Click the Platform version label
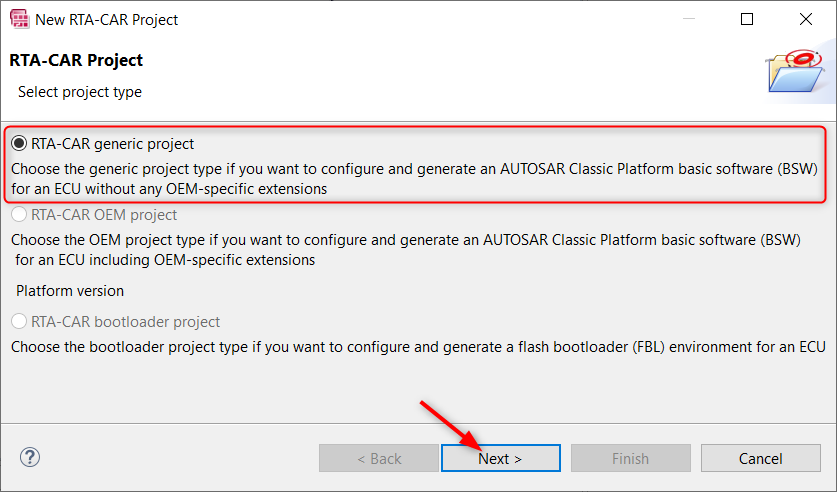The image size is (837, 492). click(70, 291)
